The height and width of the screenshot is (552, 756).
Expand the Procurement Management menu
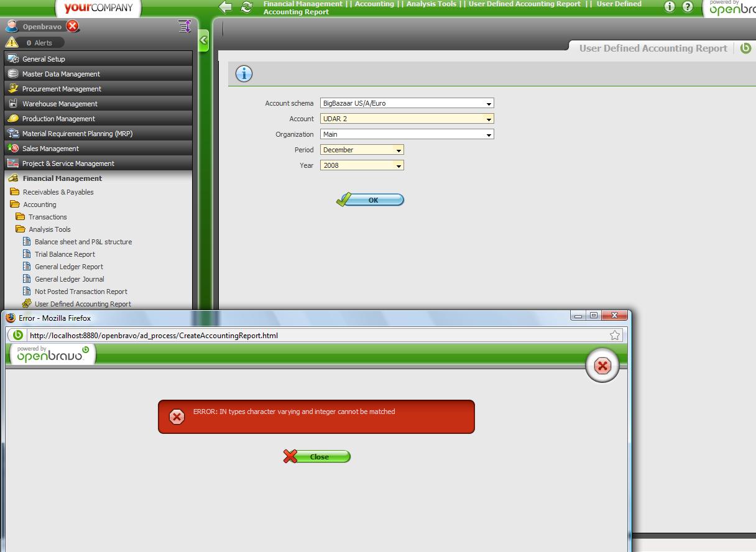[x=98, y=89]
